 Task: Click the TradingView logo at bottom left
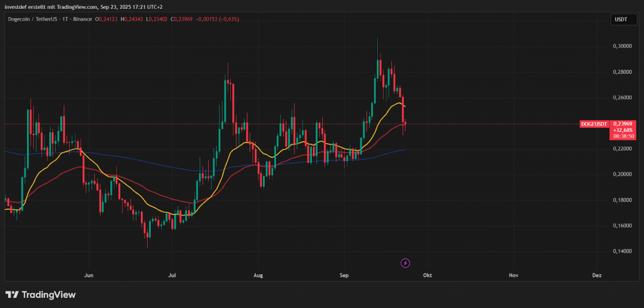point(40,294)
